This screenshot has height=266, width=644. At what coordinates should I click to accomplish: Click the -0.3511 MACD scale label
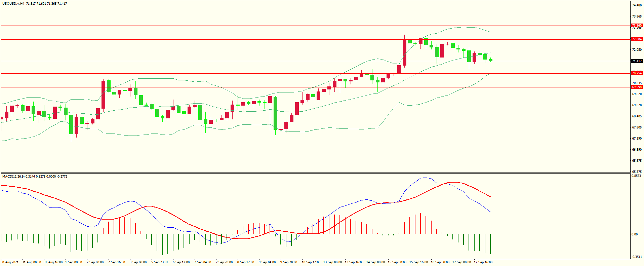point(637,257)
